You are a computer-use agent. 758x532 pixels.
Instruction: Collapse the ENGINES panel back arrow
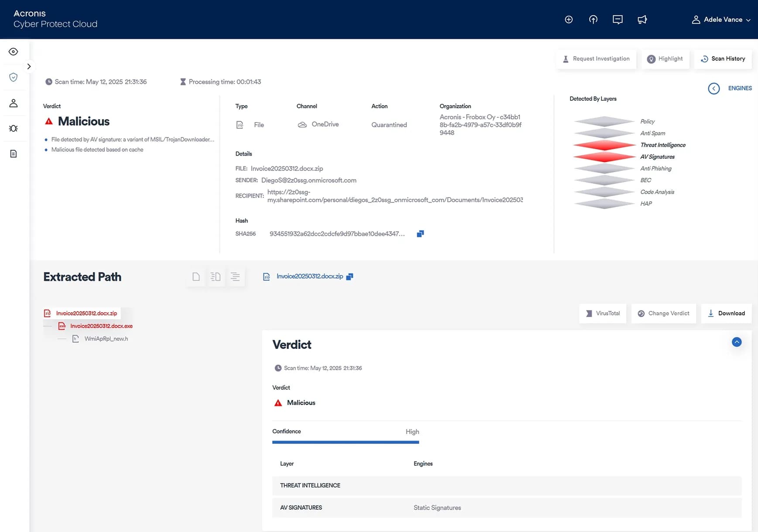(714, 89)
